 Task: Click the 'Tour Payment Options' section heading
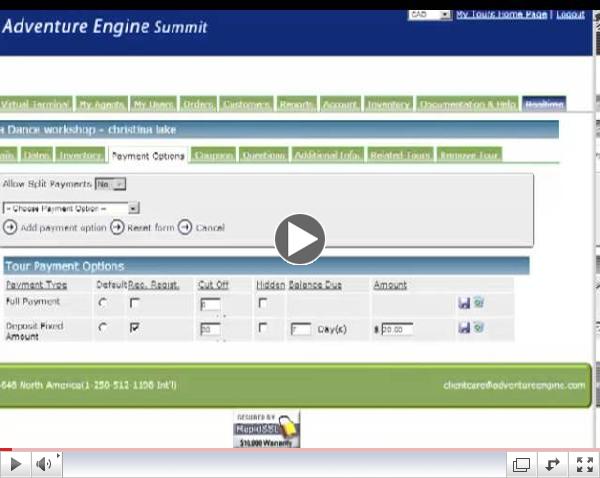65,266
